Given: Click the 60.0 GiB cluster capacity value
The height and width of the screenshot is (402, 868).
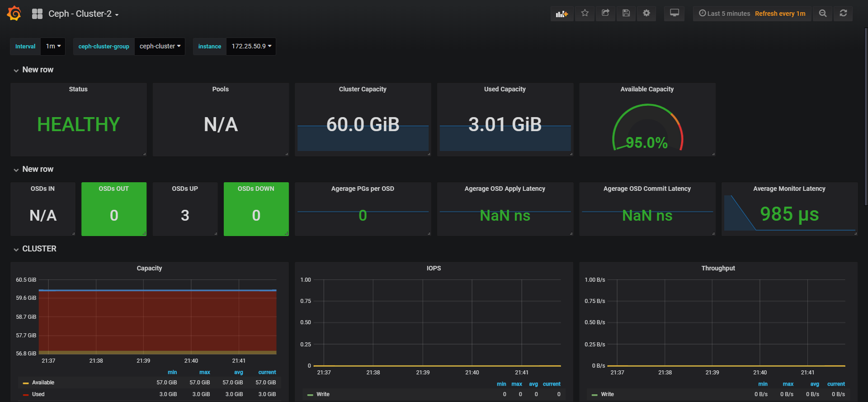Looking at the screenshot, I should click(363, 124).
